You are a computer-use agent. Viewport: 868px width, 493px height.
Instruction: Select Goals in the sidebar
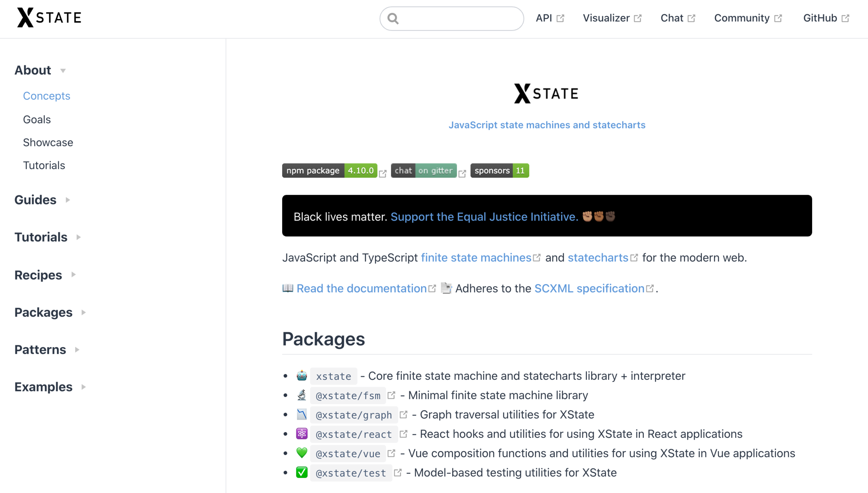pos(37,119)
